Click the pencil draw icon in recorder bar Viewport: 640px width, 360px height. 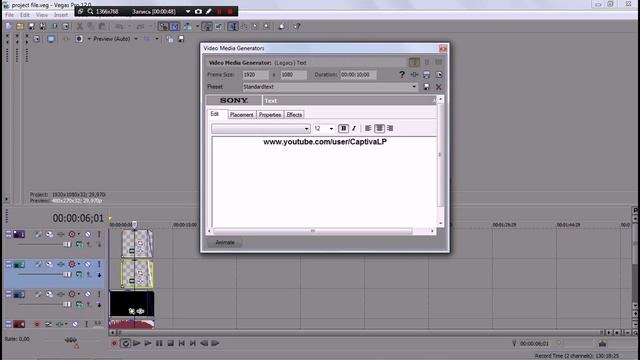point(209,11)
